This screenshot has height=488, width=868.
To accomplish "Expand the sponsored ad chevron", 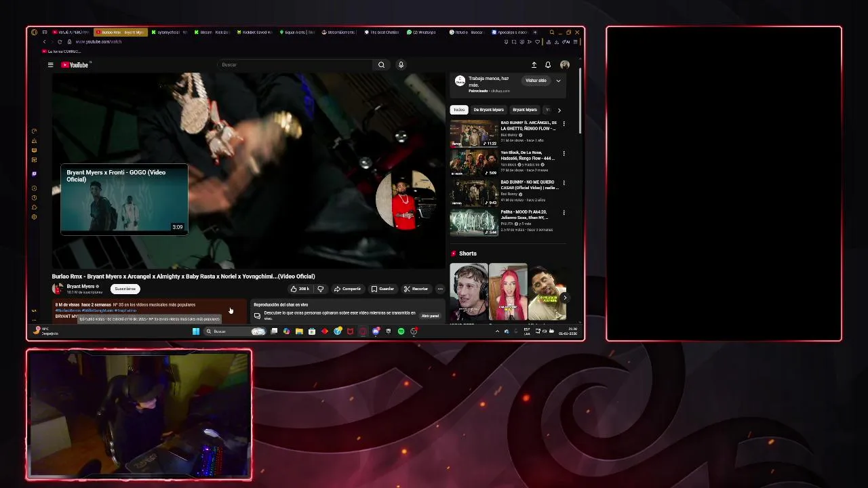I will point(558,81).
